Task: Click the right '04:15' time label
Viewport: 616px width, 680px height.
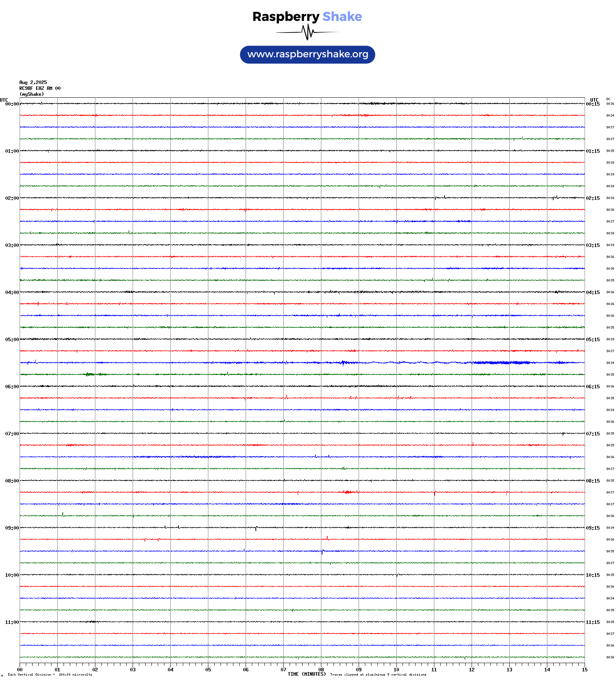Action: coord(593,292)
